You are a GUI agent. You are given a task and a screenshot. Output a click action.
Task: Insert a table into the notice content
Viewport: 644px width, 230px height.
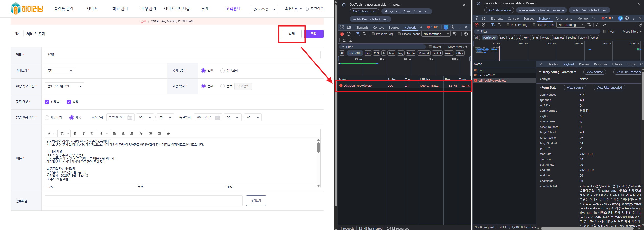click(x=159, y=133)
